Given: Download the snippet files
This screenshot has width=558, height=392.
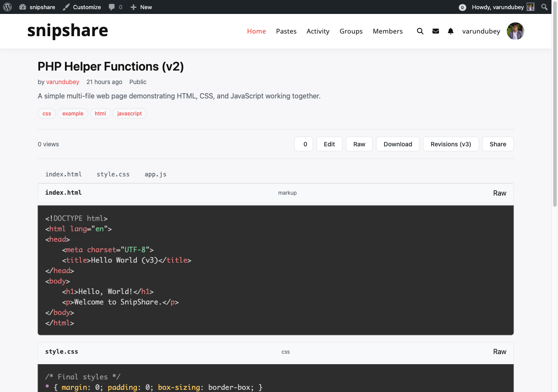Looking at the screenshot, I should coord(398,144).
